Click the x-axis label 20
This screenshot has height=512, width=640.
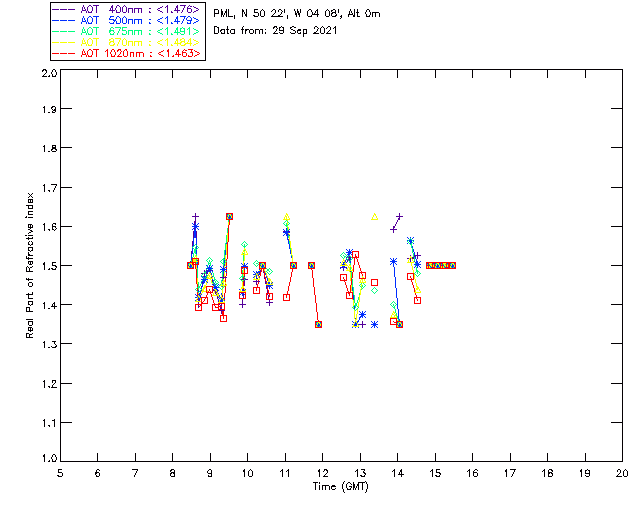click(622, 473)
